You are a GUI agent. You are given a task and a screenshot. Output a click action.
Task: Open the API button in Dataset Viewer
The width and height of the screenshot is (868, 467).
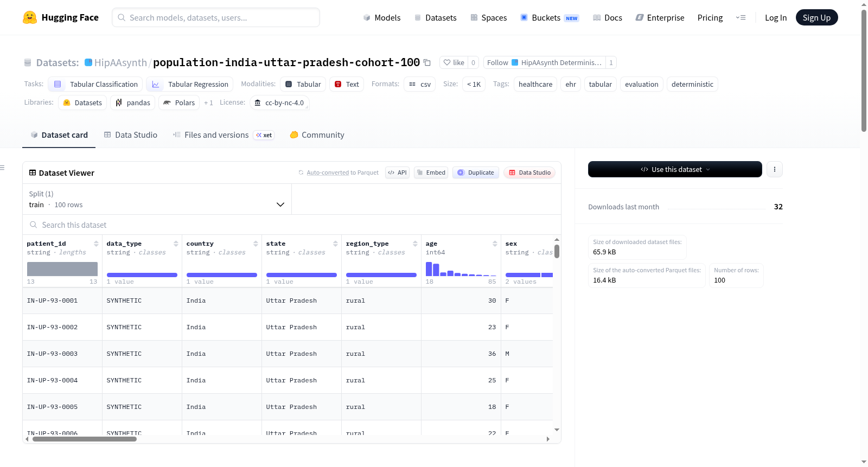point(397,172)
